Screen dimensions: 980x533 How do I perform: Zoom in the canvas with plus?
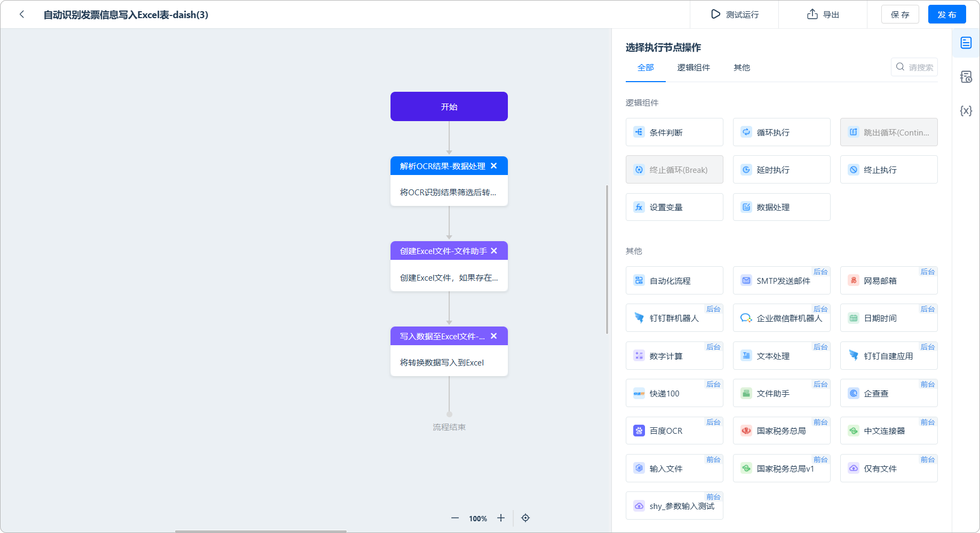pos(501,518)
